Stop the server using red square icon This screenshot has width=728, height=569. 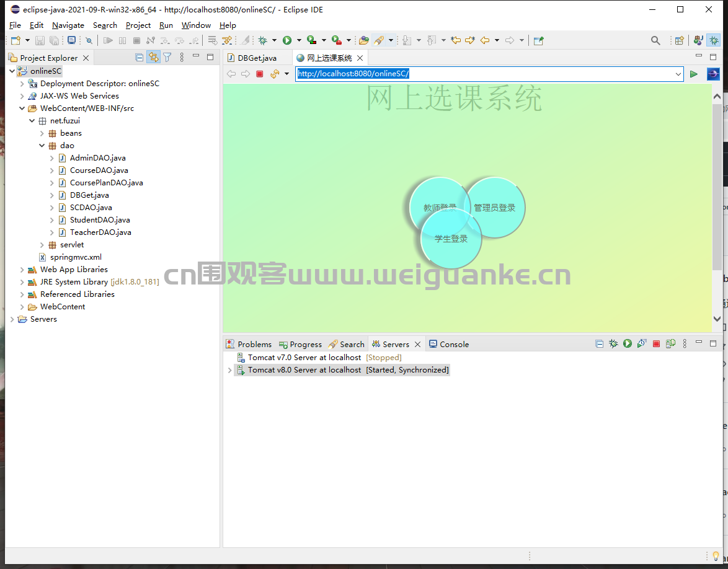coord(656,344)
